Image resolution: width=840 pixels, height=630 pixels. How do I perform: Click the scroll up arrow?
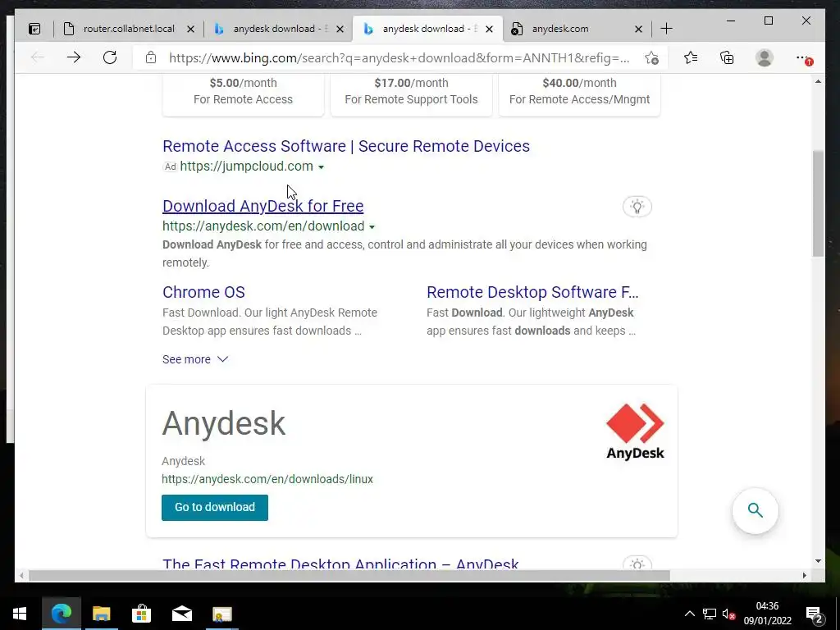pos(818,81)
